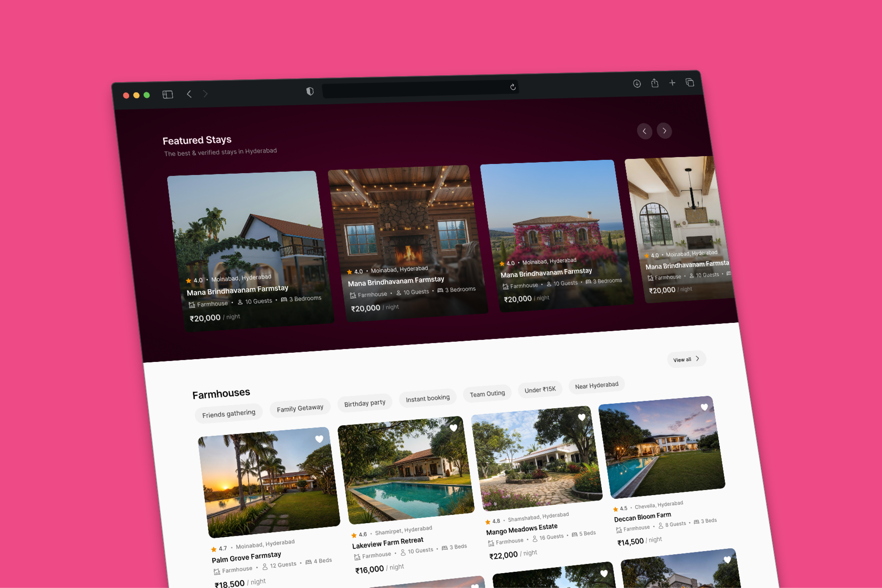This screenshot has height=588, width=882.
Task: Open the Mango Meadows Estate photo
Action: point(537,458)
